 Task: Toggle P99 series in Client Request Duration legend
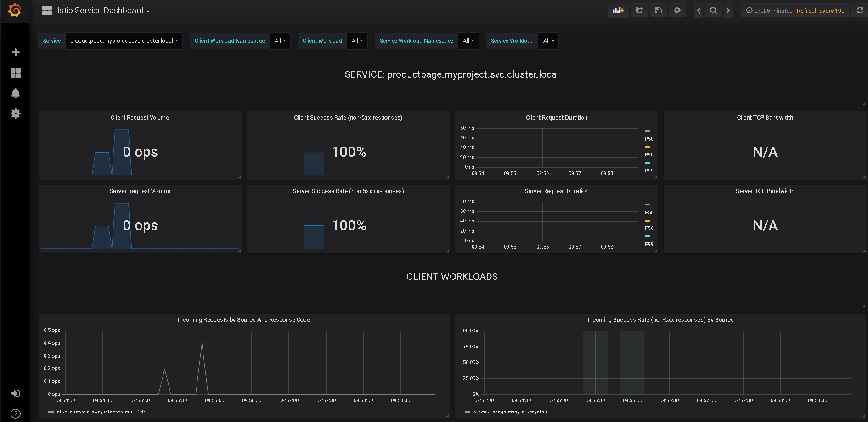pos(649,171)
